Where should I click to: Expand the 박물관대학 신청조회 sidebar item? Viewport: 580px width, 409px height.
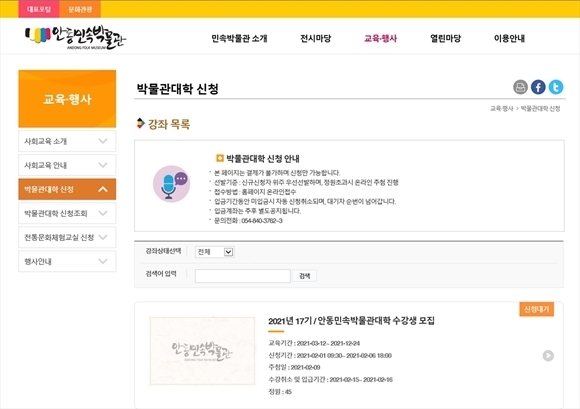(x=67, y=213)
